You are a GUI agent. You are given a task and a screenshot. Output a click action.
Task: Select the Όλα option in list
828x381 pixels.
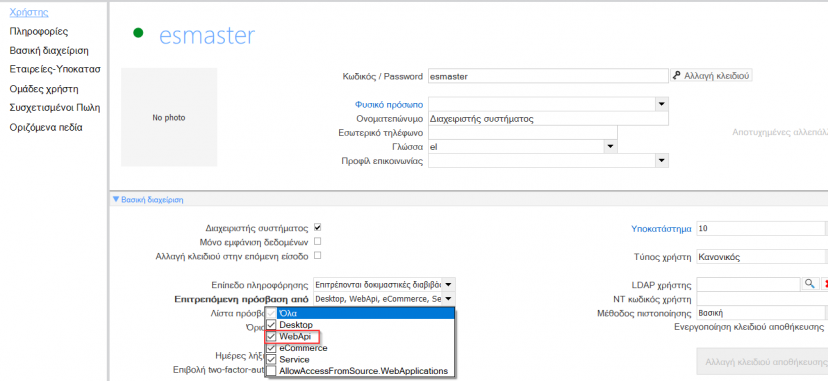coord(360,313)
